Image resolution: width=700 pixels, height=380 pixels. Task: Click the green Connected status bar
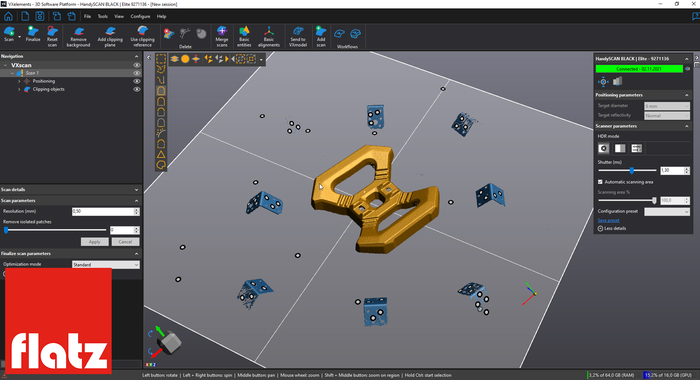[639, 69]
